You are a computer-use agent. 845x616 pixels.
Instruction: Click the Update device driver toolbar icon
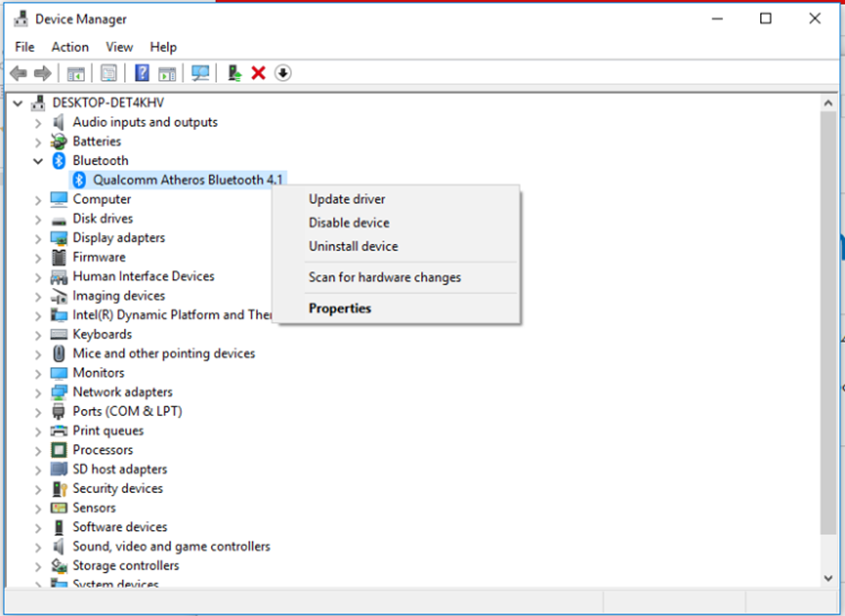(234, 72)
